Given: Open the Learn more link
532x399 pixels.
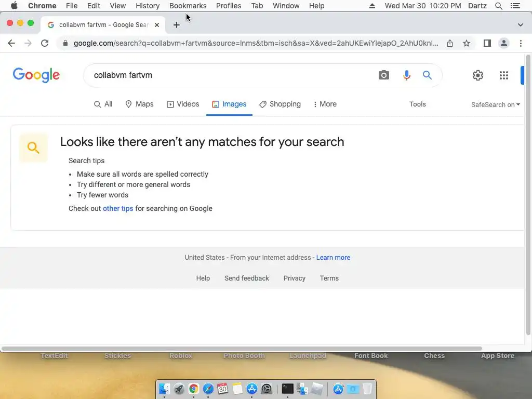Looking at the screenshot, I should pyautogui.click(x=333, y=258).
